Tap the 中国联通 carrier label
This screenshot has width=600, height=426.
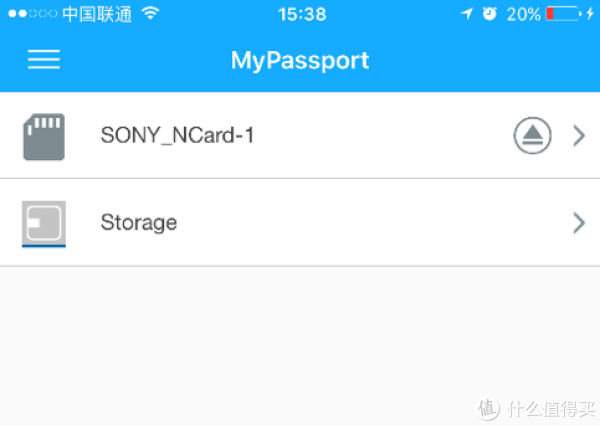point(97,15)
